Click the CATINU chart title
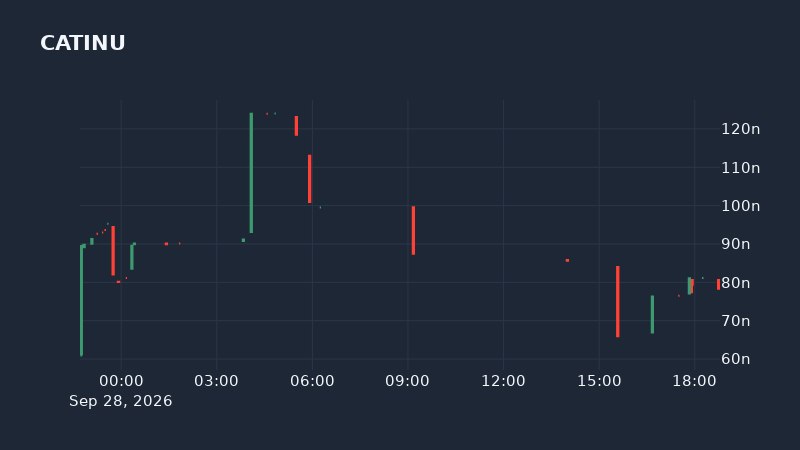The image size is (800, 450). click(83, 43)
